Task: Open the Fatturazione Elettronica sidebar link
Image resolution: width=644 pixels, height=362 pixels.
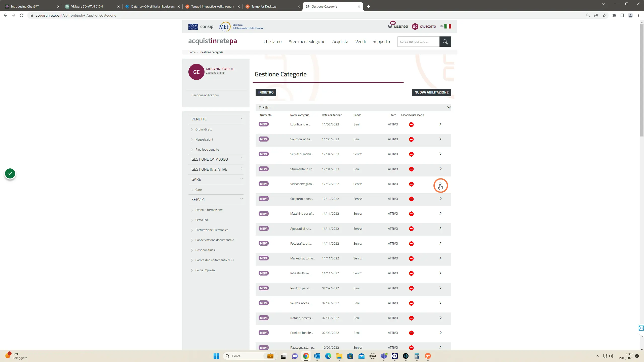Action: point(212,230)
